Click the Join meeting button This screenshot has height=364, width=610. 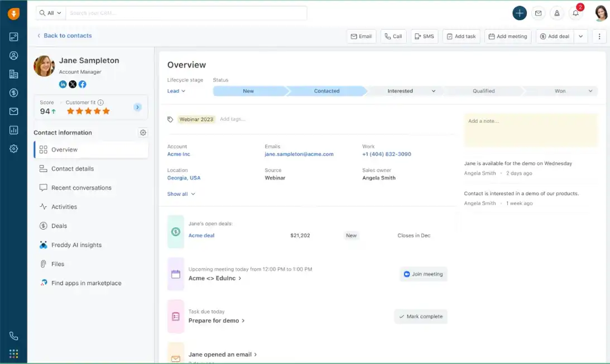pos(423,274)
